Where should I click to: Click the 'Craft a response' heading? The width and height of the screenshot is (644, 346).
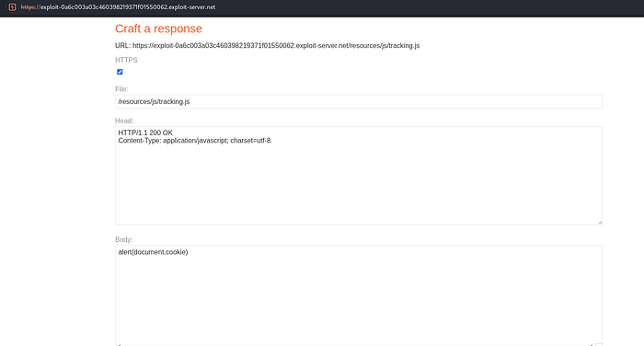click(158, 29)
